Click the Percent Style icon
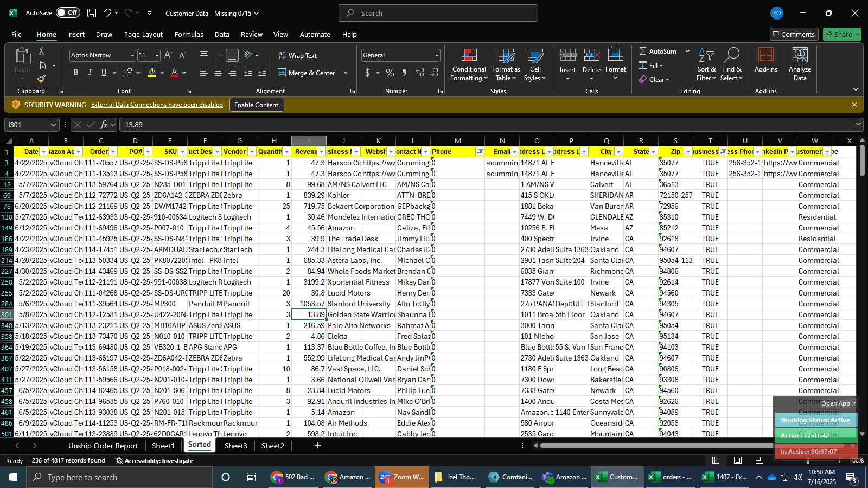Screen dimensions: 868x488 (x=390, y=73)
